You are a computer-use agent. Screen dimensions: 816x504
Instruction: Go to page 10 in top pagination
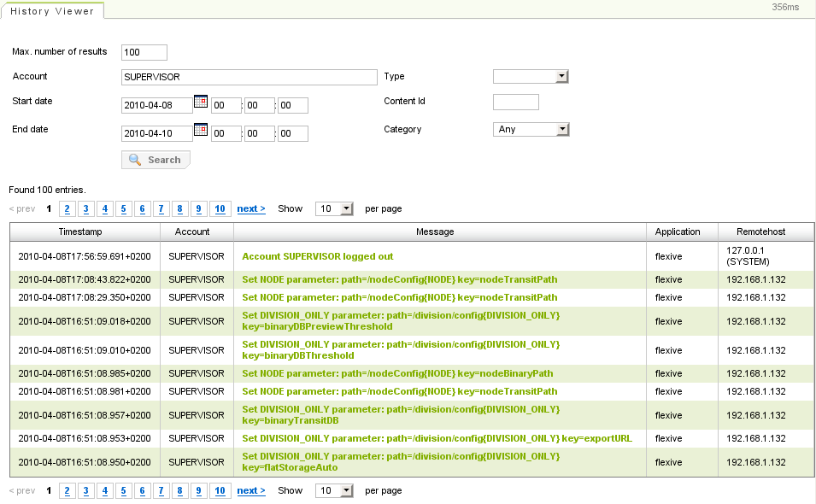click(x=220, y=208)
